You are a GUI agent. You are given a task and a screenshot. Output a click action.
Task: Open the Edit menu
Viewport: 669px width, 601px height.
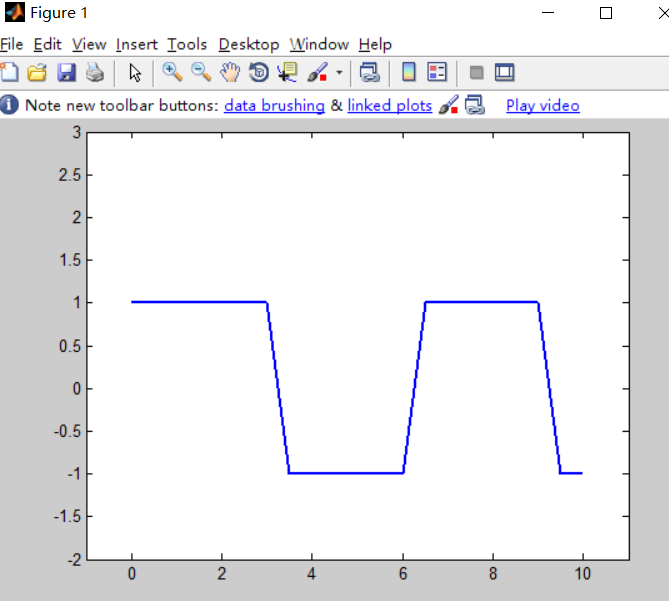pos(47,44)
